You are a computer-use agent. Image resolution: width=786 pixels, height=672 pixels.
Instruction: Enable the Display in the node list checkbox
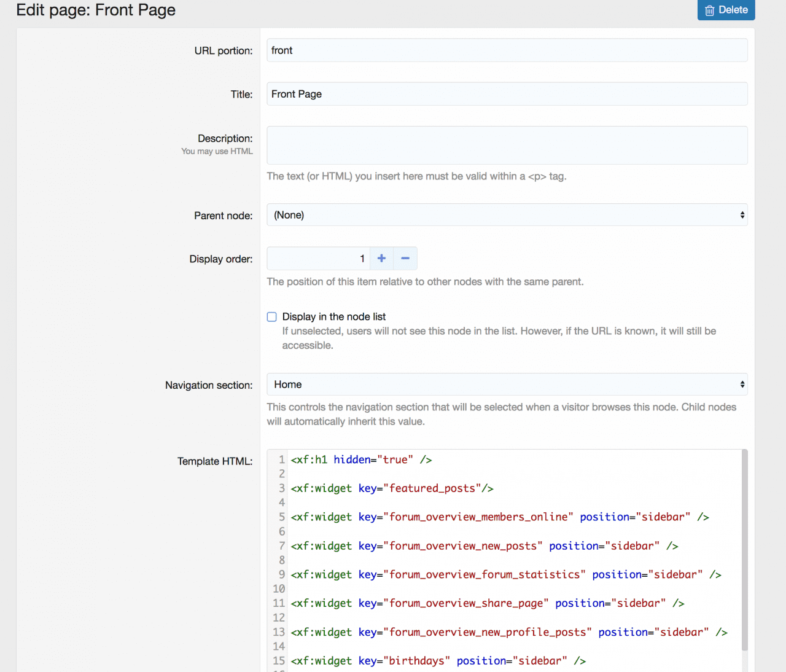271,316
